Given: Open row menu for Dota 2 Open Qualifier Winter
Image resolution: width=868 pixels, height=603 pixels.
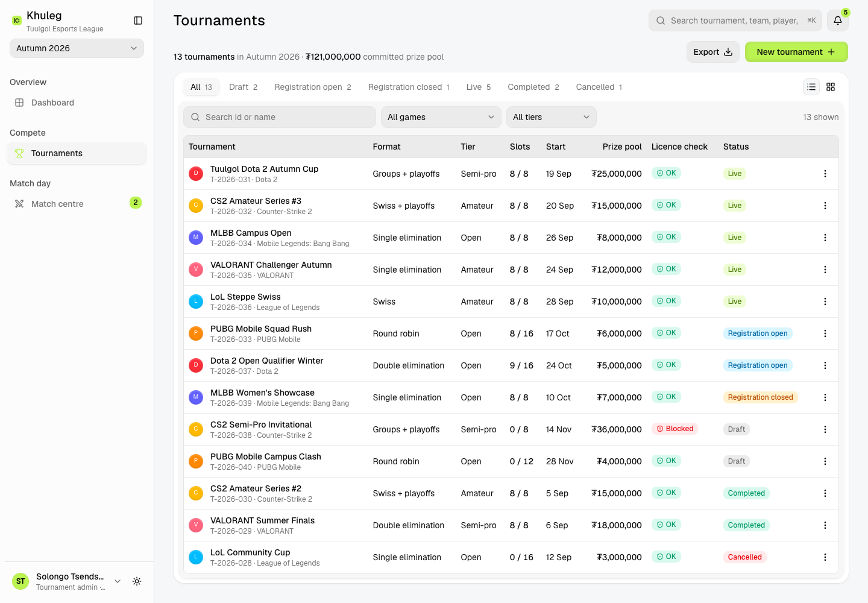Looking at the screenshot, I should click(x=825, y=365).
